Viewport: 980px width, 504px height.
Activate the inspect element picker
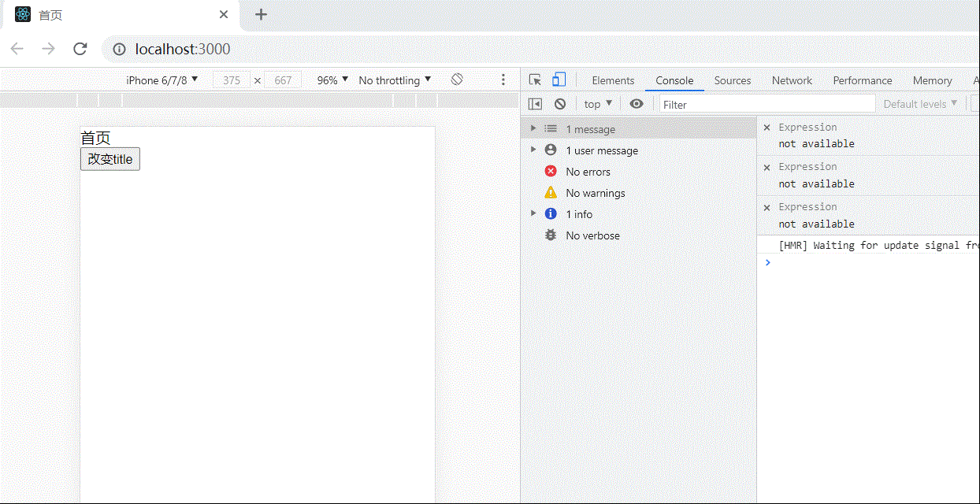[535, 80]
